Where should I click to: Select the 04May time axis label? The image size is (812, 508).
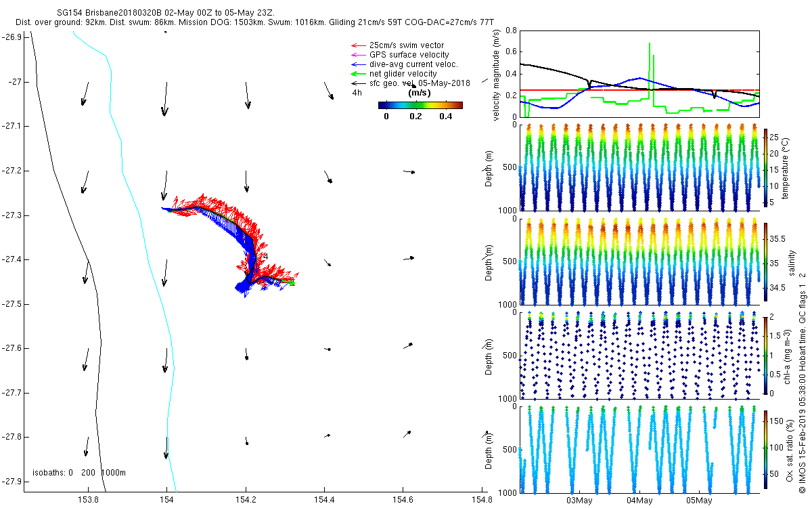click(x=639, y=501)
